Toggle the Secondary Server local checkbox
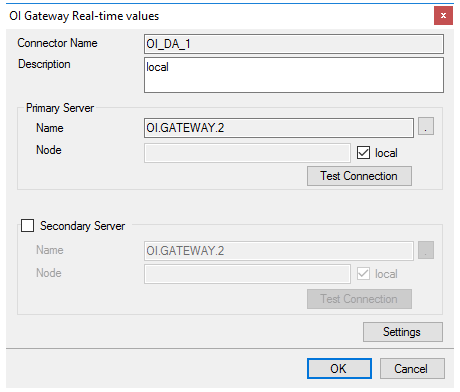The image size is (460, 392). 363,274
